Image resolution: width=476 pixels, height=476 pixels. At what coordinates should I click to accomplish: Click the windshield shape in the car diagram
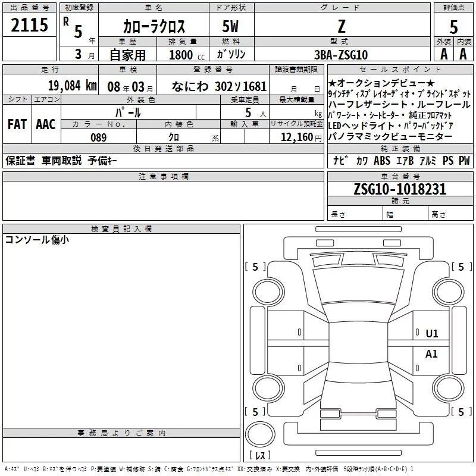coord(359,286)
